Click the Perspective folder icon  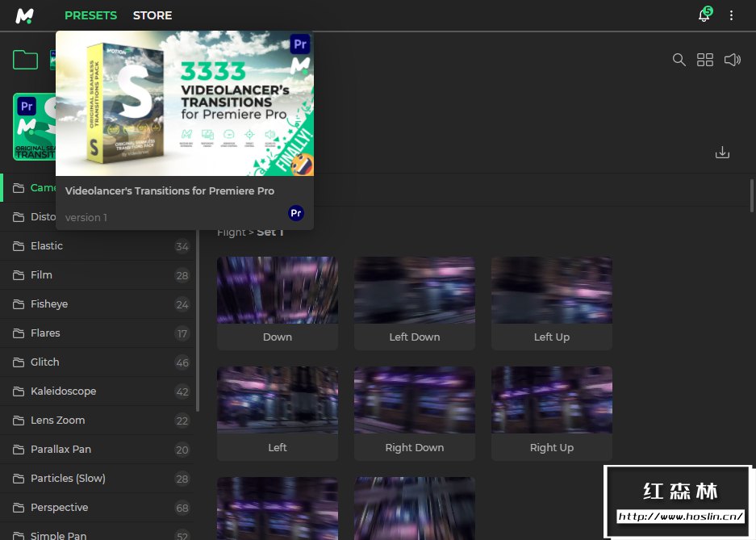click(x=19, y=507)
